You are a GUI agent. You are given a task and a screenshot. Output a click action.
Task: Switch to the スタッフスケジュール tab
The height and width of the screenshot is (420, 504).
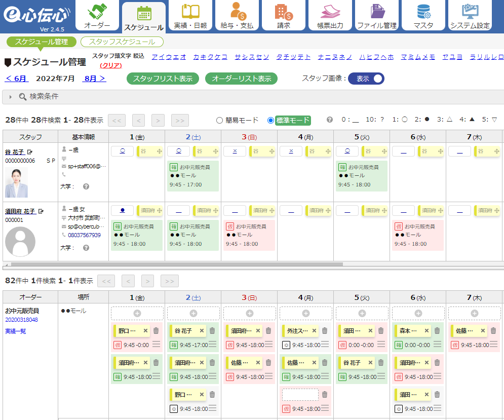click(122, 42)
